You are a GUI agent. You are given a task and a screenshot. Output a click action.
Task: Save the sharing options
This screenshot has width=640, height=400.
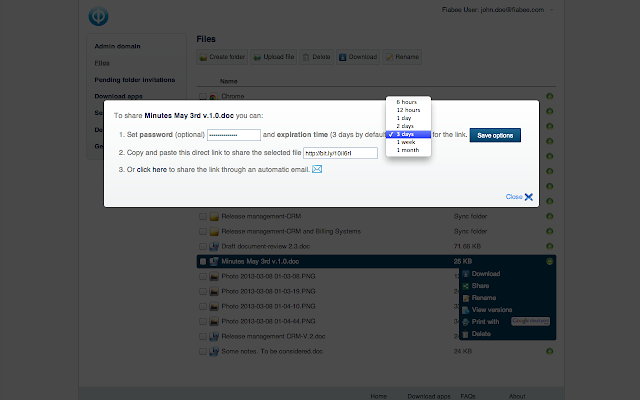point(495,135)
